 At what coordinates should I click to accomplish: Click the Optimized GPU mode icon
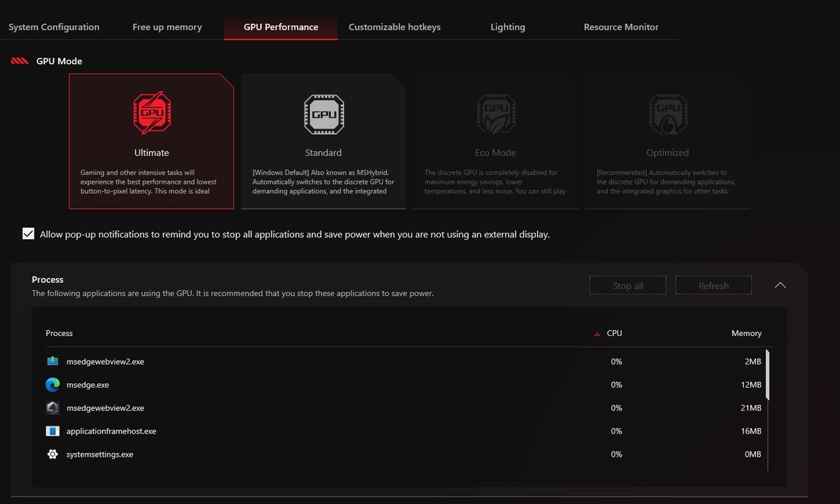(x=668, y=114)
